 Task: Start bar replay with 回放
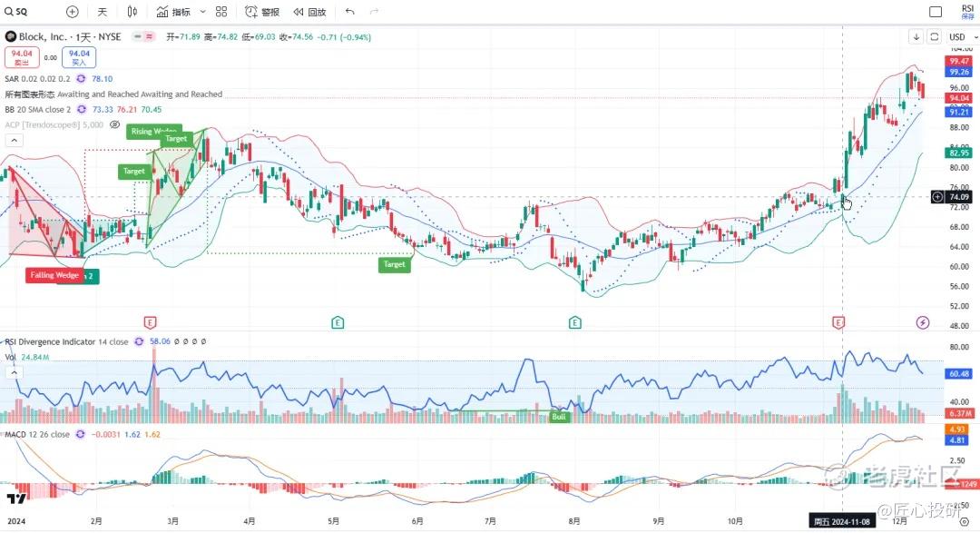pyautogui.click(x=310, y=12)
